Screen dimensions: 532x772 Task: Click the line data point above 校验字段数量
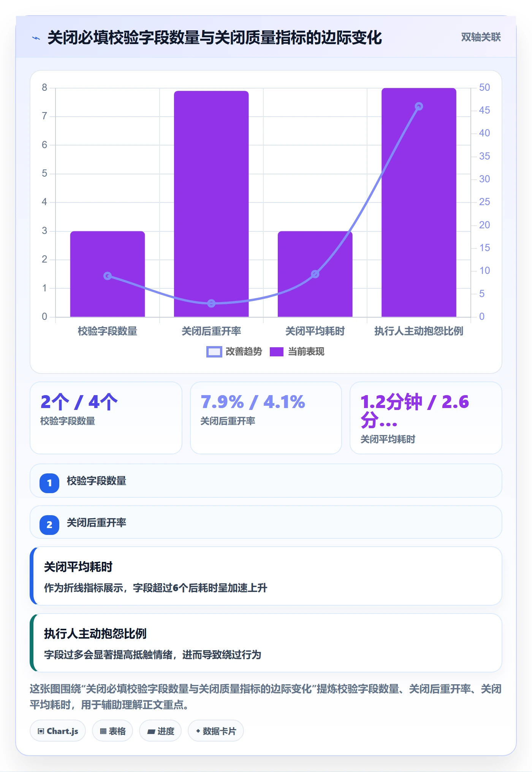[108, 276]
